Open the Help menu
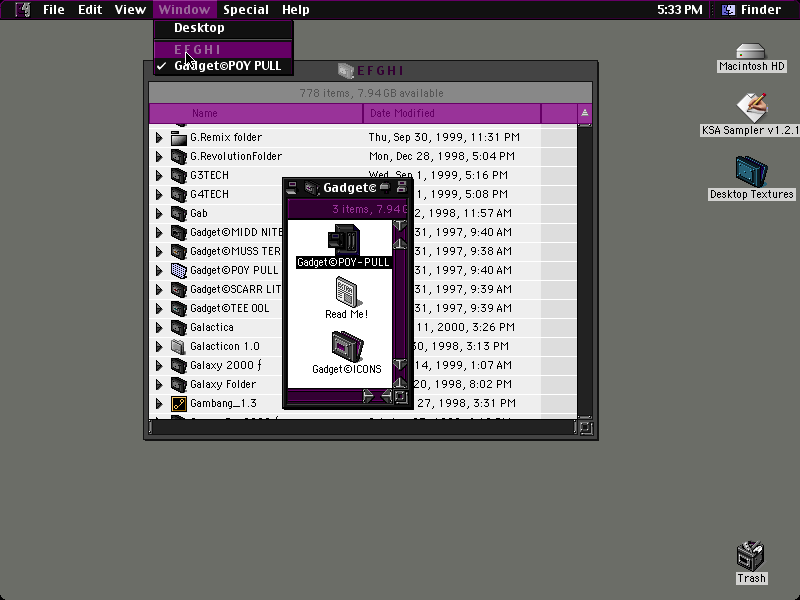 click(x=295, y=9)
